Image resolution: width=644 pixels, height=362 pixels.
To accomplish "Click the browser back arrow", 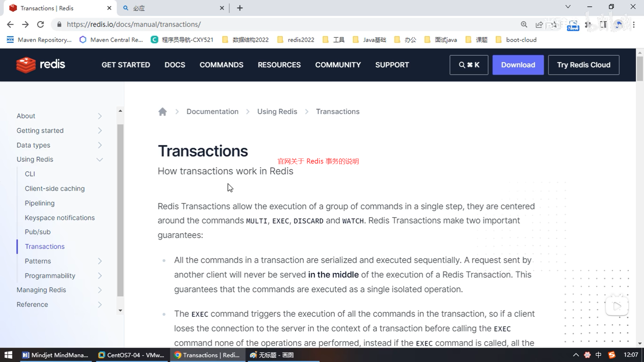I will click(10, 24).
